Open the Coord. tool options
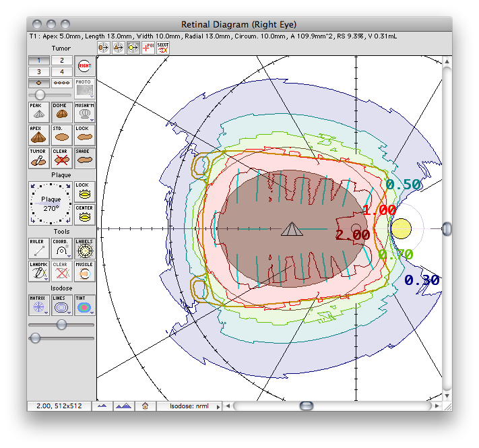 click(x=62, y=248)
